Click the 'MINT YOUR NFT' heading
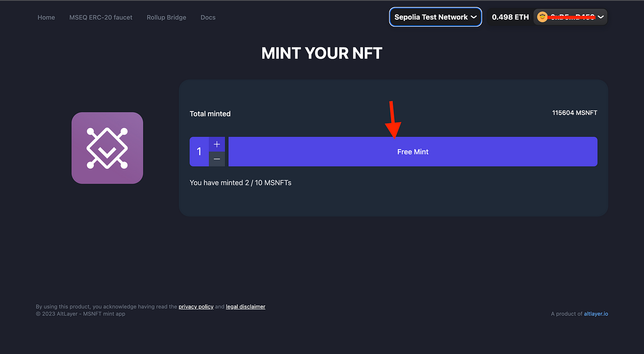 pyautogui.click(x=322, y=53)
